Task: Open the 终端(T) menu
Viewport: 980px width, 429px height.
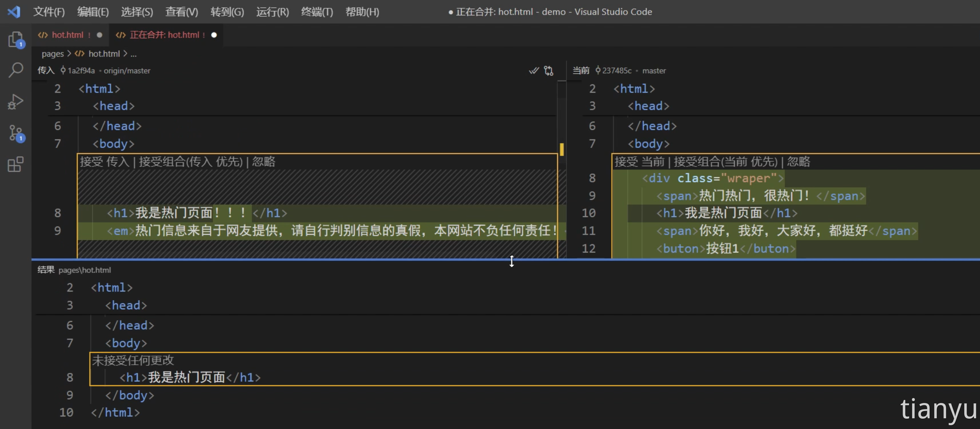Action: tap(317, 12)
